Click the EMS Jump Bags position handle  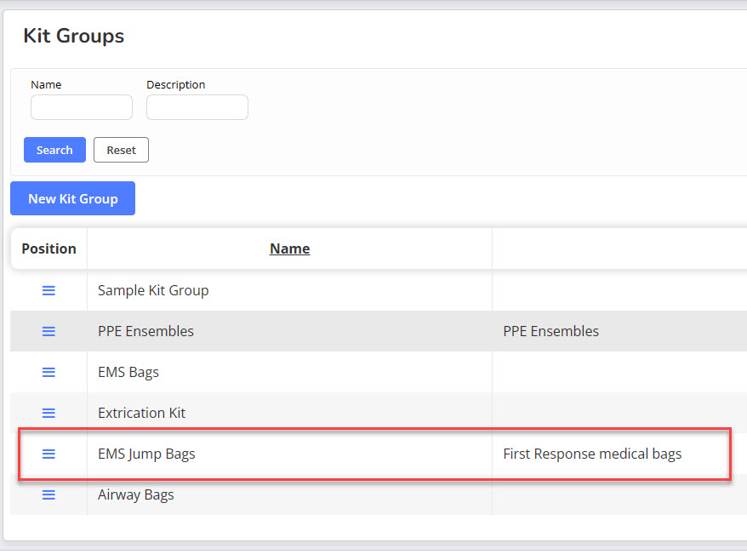48,454
